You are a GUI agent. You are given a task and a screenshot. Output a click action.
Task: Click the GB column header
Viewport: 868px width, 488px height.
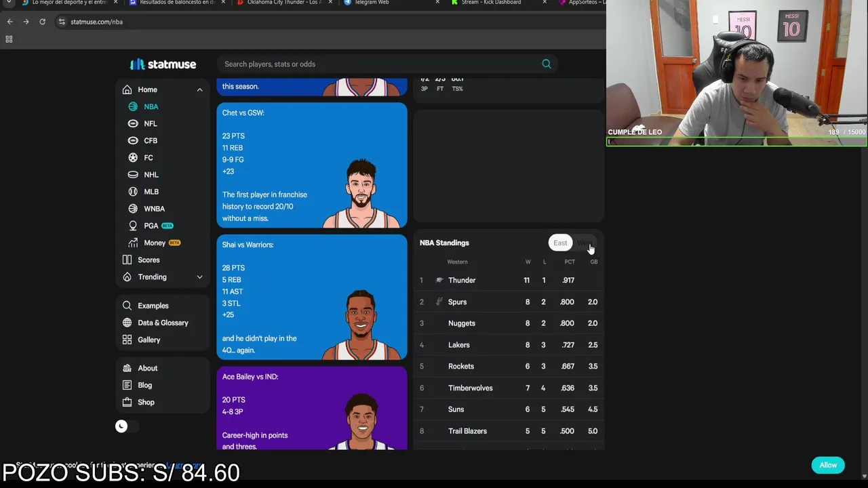[x=594, y=262]
